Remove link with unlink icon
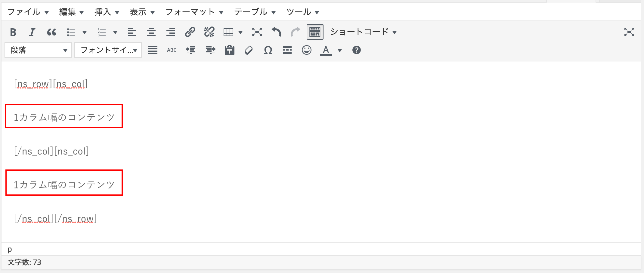The width and height of the screenshot is (644, 273). (209, 32)
